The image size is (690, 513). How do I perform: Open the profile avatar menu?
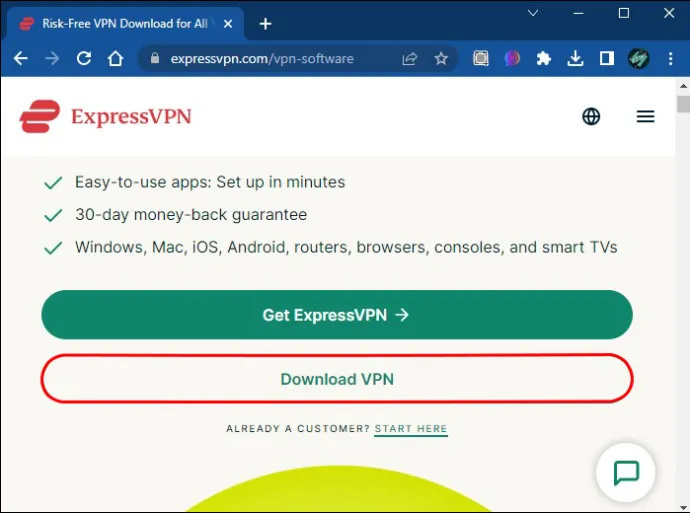click(x=638, y=59)
